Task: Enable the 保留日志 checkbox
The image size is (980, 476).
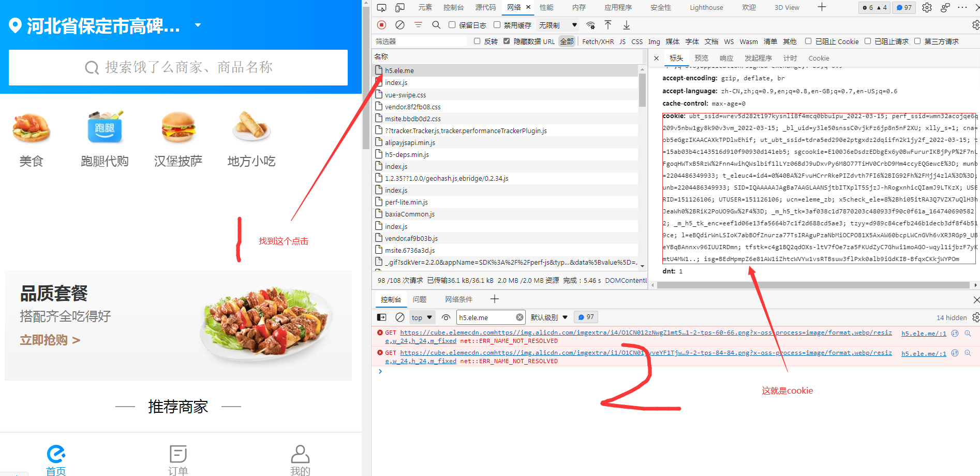Action: coord(452,25)
